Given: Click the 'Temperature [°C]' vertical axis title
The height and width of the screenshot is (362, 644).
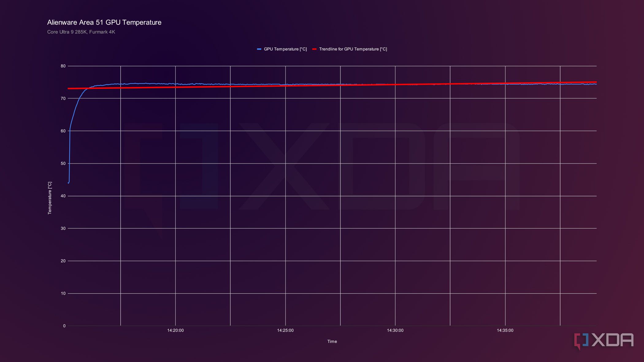Looking at the screenshot, I should pos(50,198).
